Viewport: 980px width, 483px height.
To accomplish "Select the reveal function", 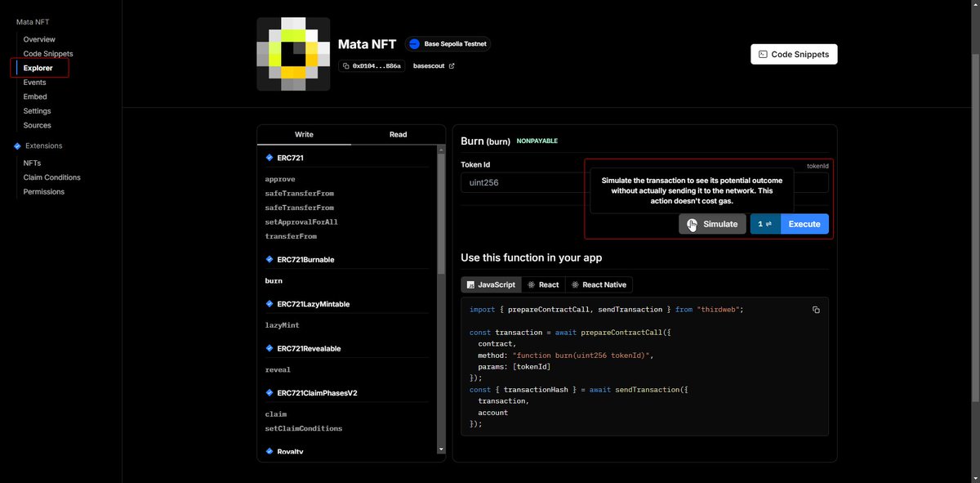I will click(278, 369).
